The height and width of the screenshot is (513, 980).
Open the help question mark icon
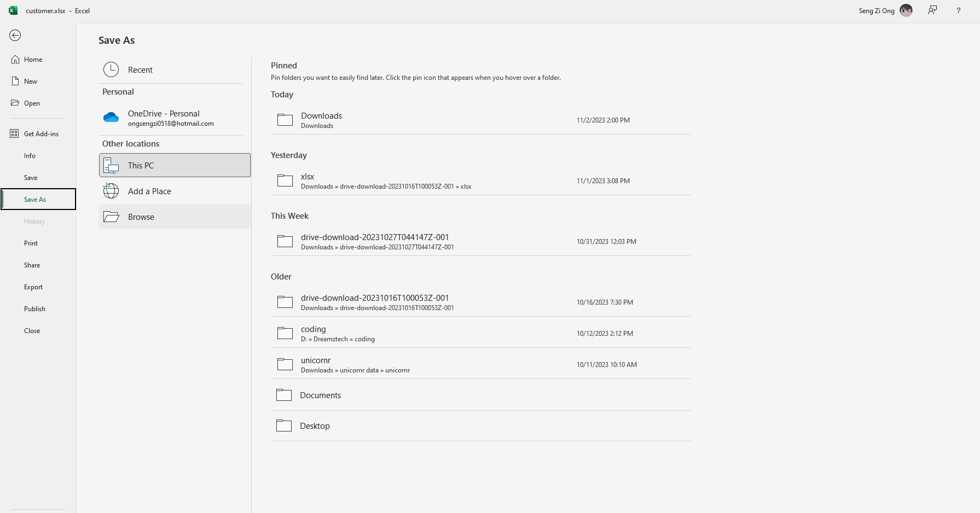point(958,10)
